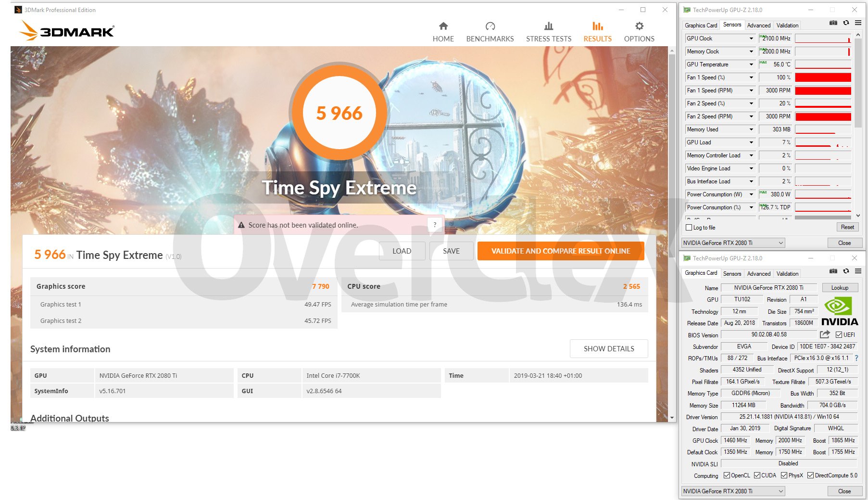Click the GPU Load graph
Screen dimensions: 868x500
tap(823, 142)
